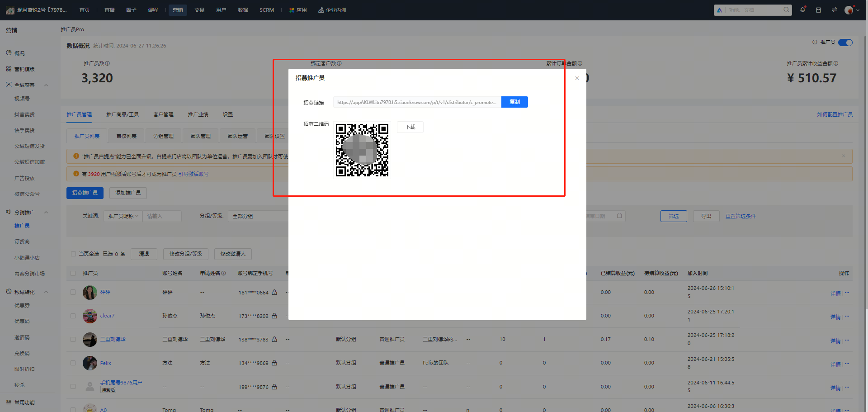
Task: Click the notification bell icon
Action: 802,9
